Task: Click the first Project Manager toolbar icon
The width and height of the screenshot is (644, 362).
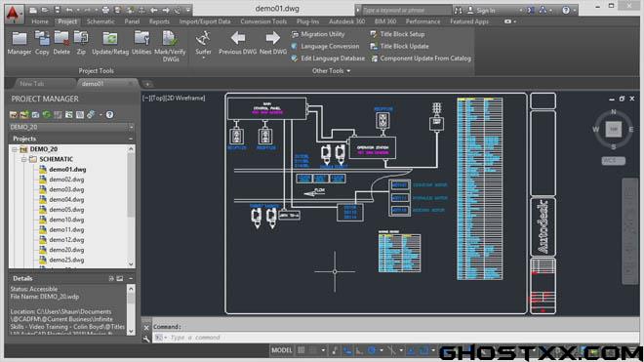Action: 14,114
